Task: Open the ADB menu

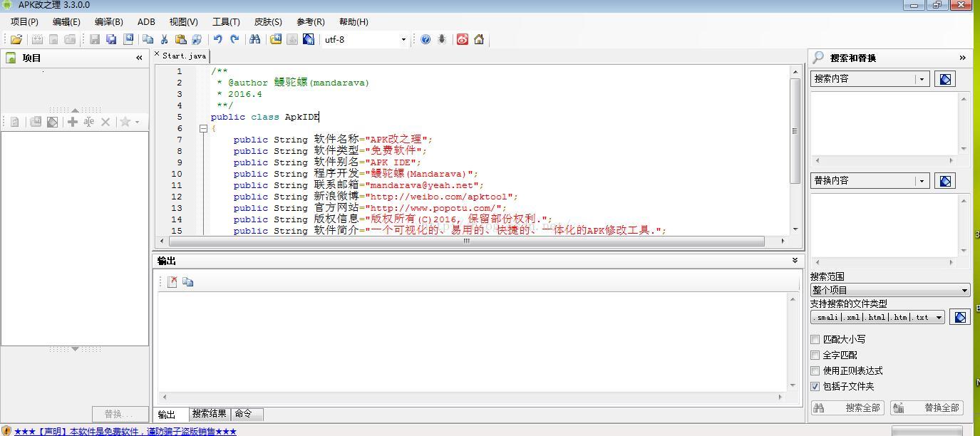Action: tap(146, 22)
